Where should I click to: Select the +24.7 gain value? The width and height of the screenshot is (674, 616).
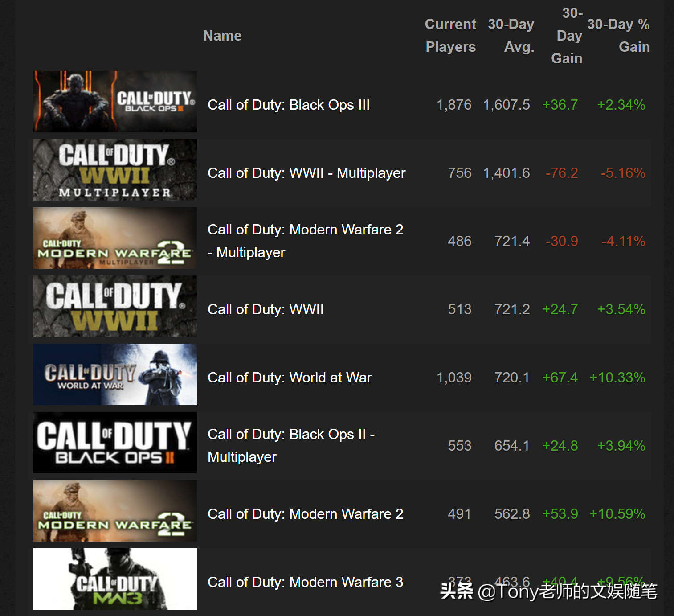click(560, 309)
